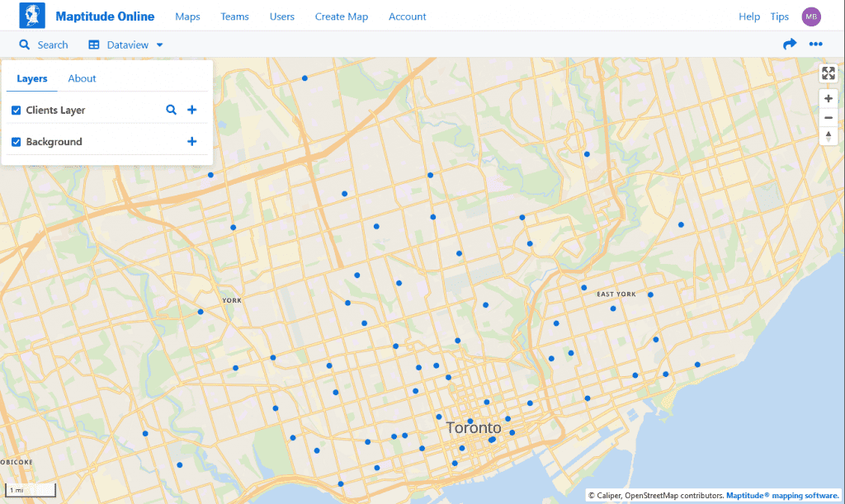The width and height of the screenshot is (845, 504).
Task: Add a new item to Background layer
Action: pyautogui.click(x=192, y=141)
